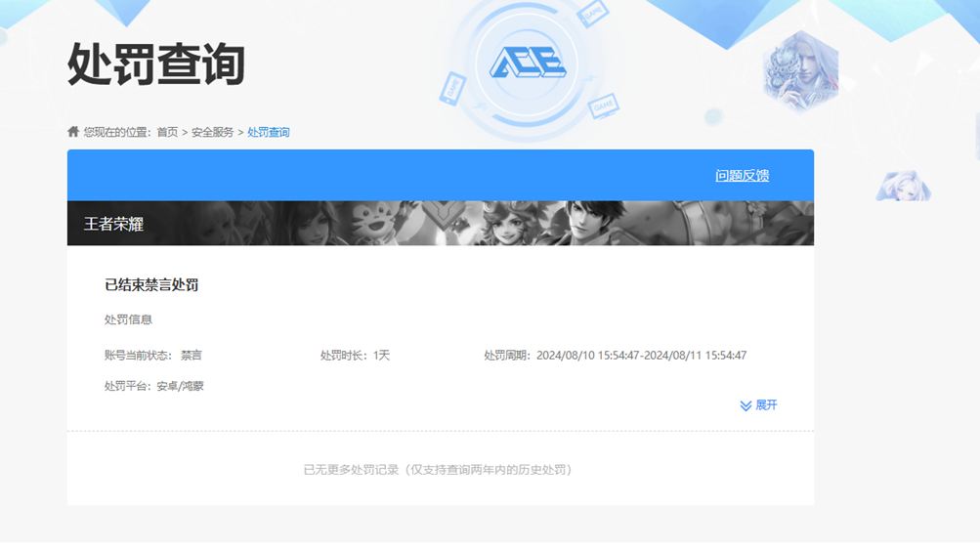Click the 处罚周期 date range text

coord(616,355)
